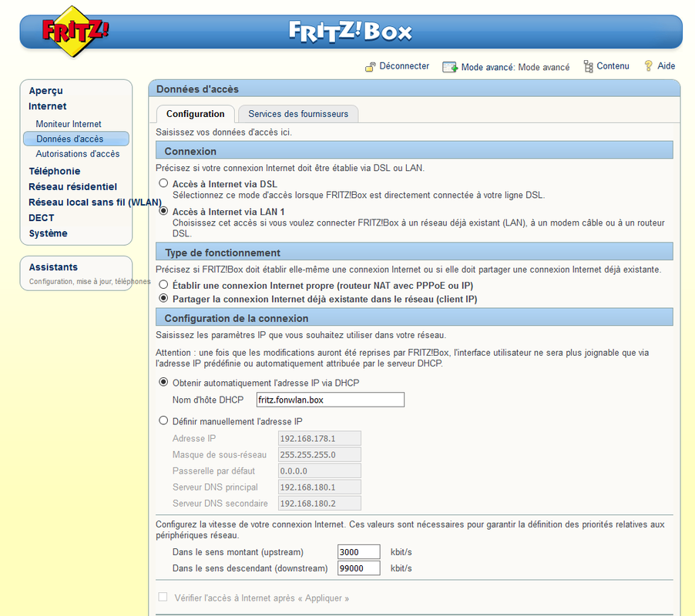Viewport: 695px width, 616px height.
Task: Click the Aide question mark icon
Action: coord(649,66)
